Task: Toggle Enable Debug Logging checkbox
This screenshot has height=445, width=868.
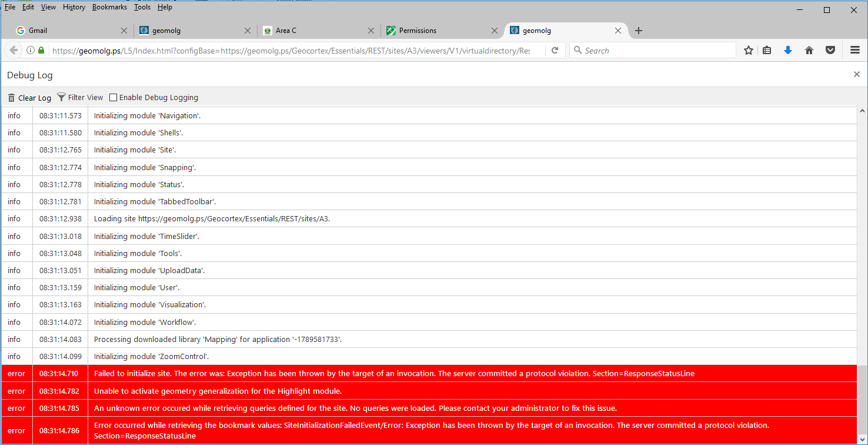Action: [x=113, y=98]
